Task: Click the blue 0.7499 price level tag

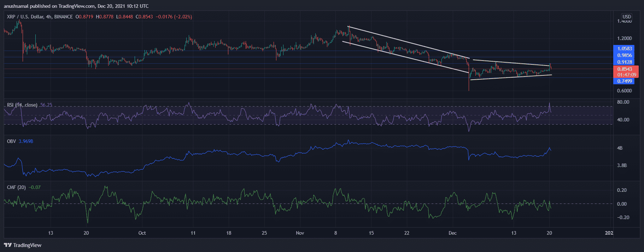Action: [x=624, y=81]
